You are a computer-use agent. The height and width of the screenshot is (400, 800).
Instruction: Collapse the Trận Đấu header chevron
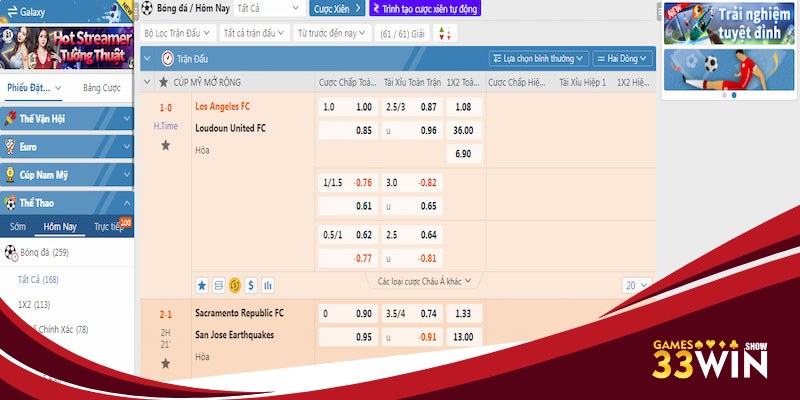(147, 59)
